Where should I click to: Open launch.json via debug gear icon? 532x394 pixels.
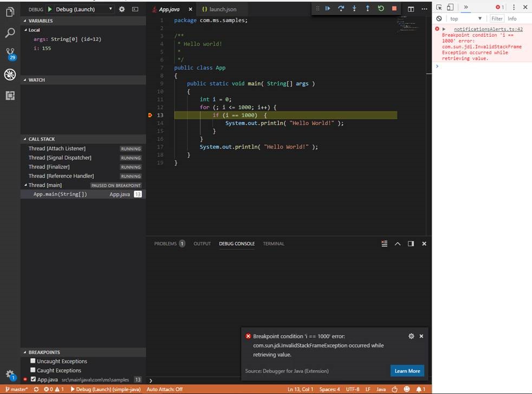pos(122,9)
